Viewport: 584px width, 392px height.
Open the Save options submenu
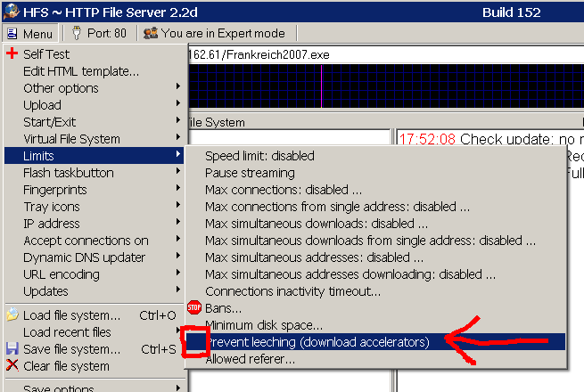(94, 388)
